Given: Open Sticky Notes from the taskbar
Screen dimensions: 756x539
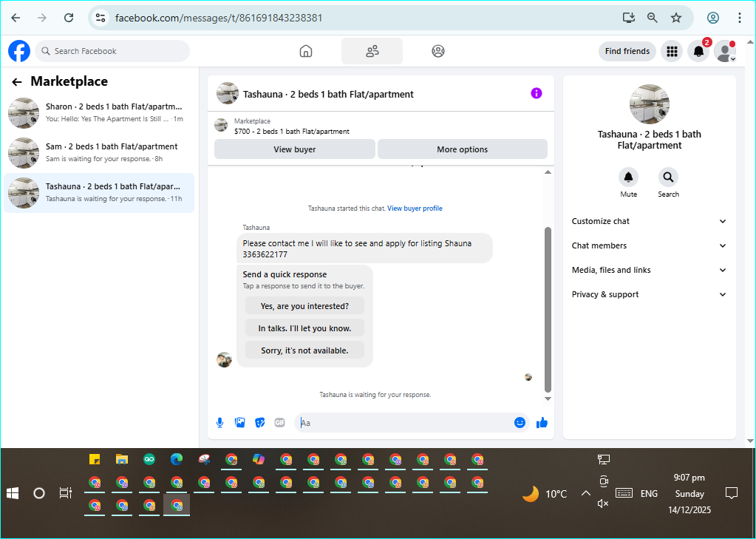Looking at the screenshot, I should click(x=95, y=459).
